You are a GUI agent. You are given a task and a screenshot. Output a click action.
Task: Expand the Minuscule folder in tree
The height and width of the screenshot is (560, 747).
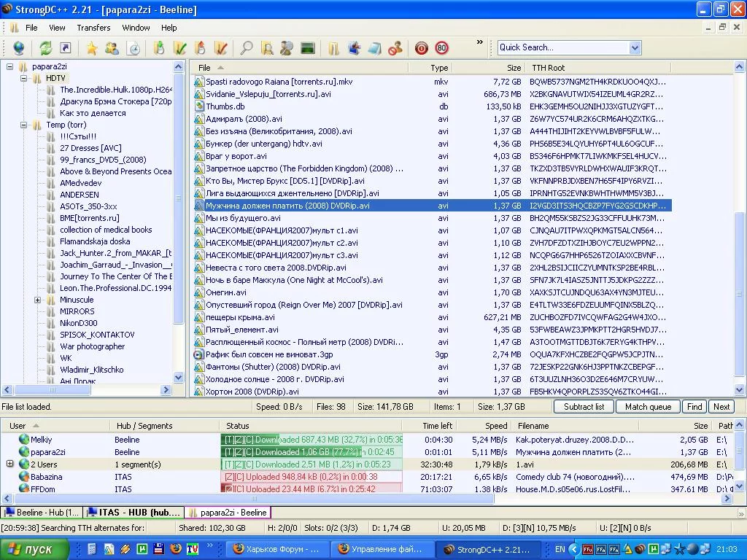tap(38, 300)
